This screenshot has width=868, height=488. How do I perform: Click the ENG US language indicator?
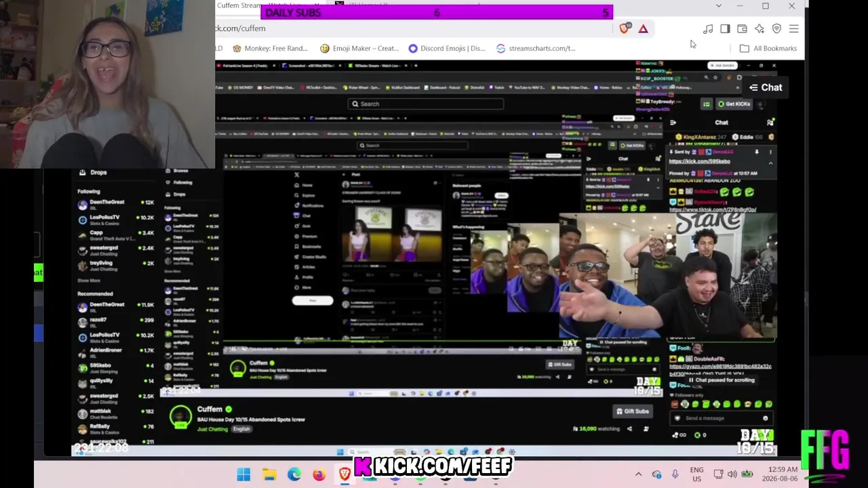(696, 474)
